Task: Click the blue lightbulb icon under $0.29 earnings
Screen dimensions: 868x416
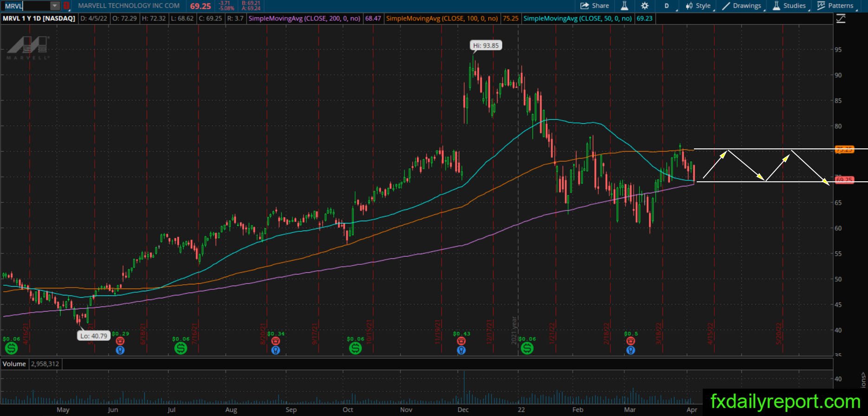Action: pos(120,351)
